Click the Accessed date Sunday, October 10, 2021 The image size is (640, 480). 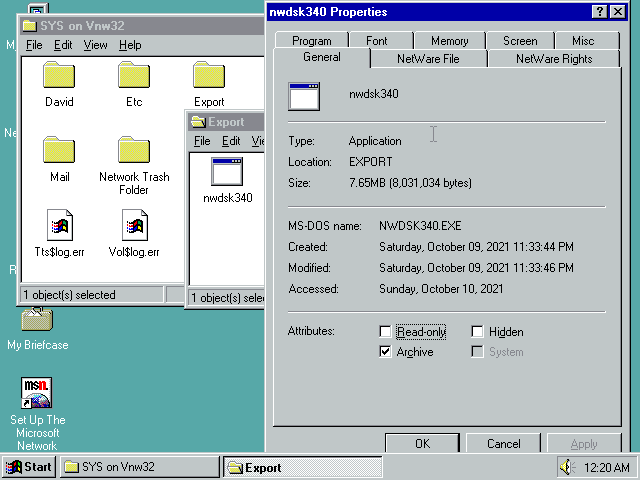coord(441,289)
